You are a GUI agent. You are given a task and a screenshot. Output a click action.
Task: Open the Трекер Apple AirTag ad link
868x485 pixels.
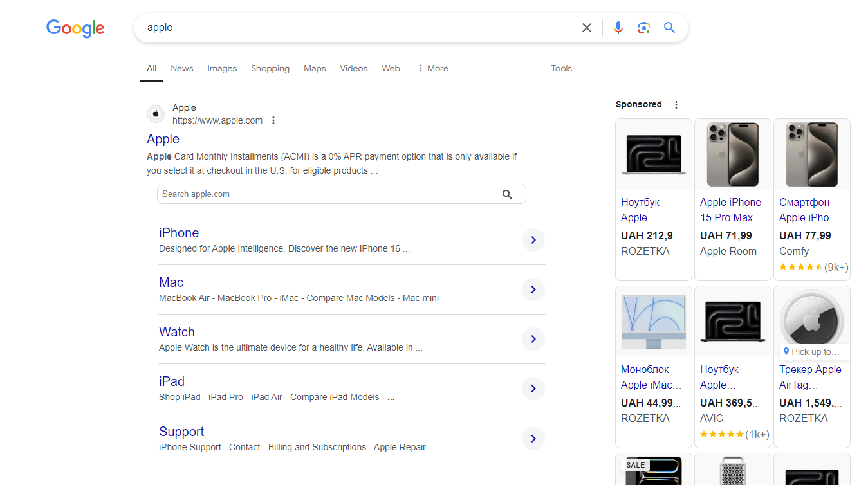click(810, 377)
